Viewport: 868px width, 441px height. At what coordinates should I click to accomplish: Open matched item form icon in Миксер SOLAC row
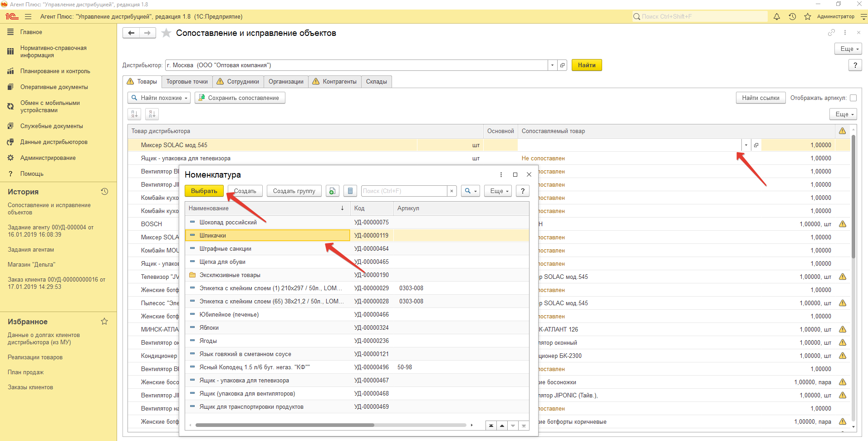pos(756,145)
